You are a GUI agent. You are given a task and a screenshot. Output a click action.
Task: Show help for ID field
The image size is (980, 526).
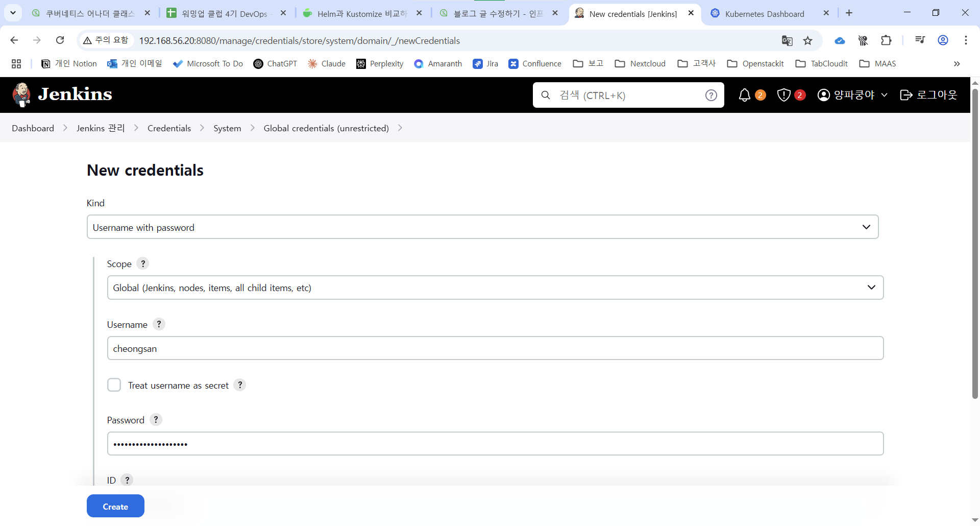pos(127,480)
